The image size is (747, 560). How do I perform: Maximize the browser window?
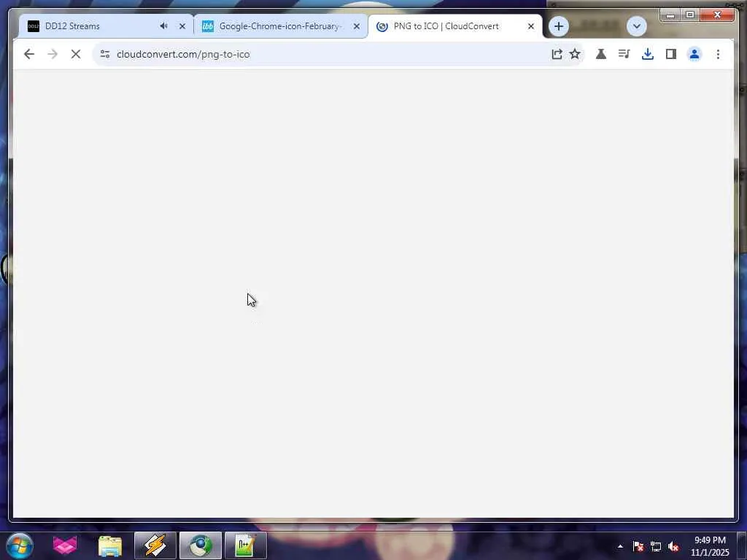coord(690,15)
